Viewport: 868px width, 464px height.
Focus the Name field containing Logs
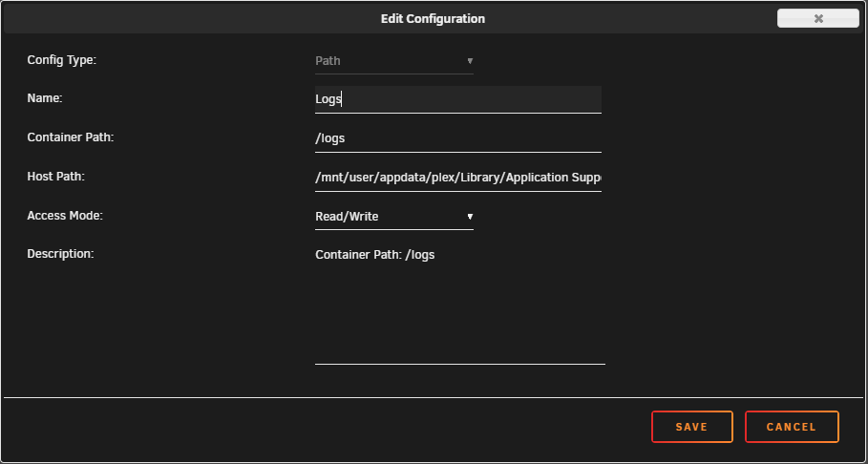(457, 99)
